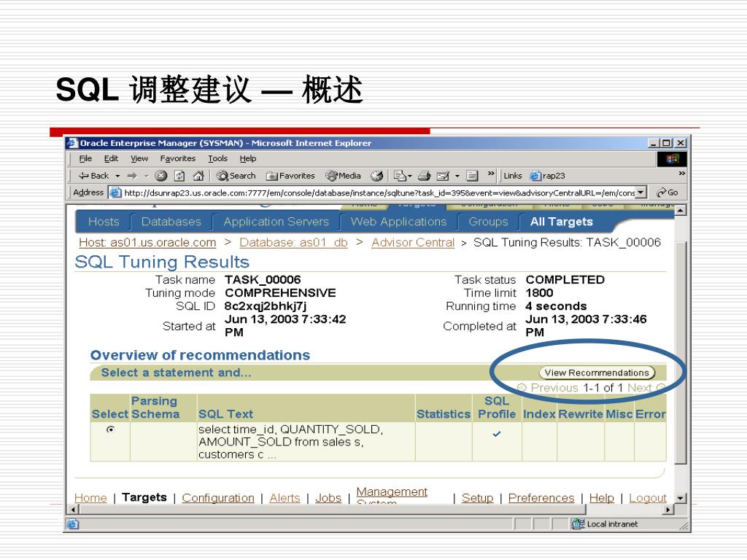Click the Discuss icon in toolbar
The height and width of the screenshot is (560, 747).
(472, 176)
